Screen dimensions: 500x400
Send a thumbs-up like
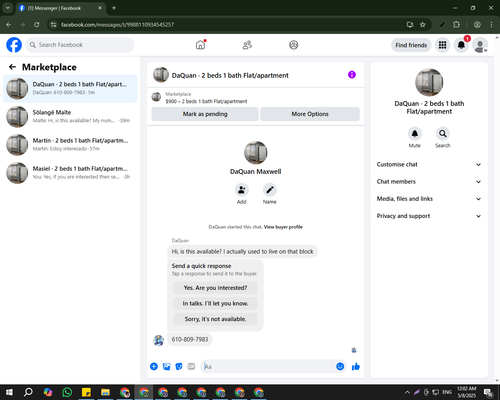[x=356, y=367]
